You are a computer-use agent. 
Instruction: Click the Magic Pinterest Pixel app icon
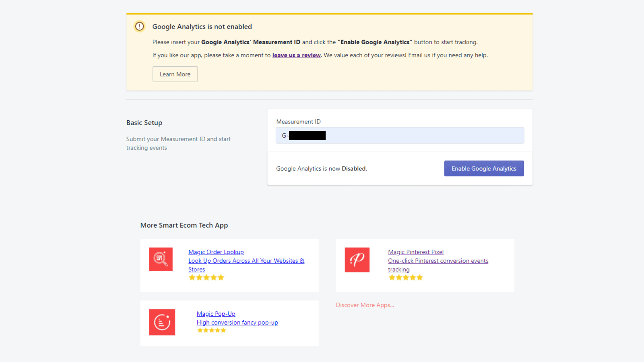point(357,259)
